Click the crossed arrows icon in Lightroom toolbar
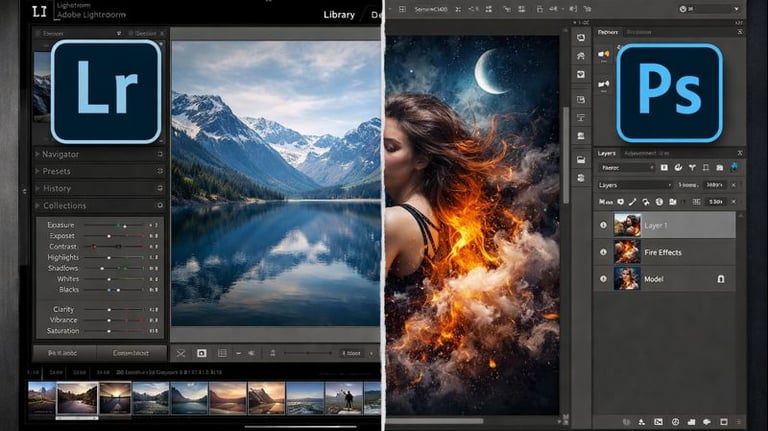 180,353
